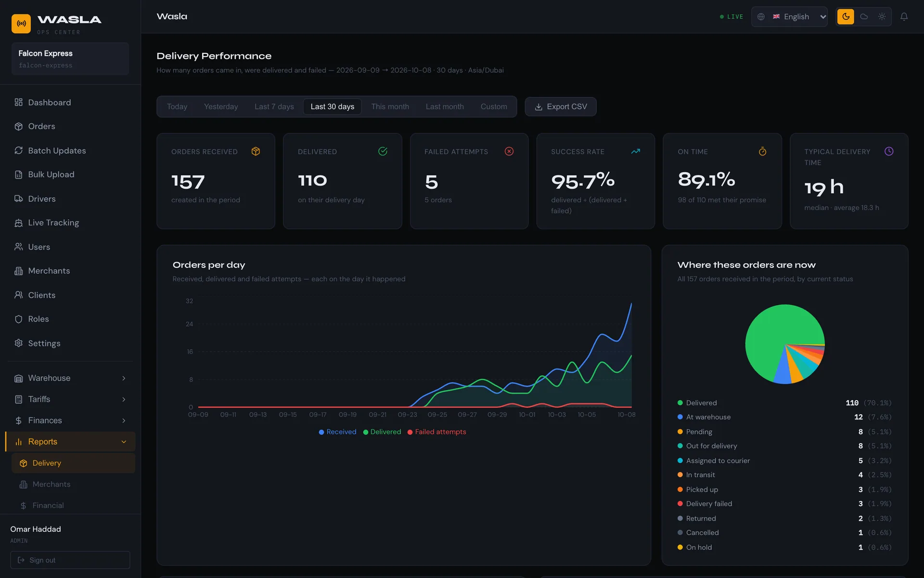The width and height of the screenshot is (924, 578).
Task: Click the Drivers truck icon
Action: point(19,198)
